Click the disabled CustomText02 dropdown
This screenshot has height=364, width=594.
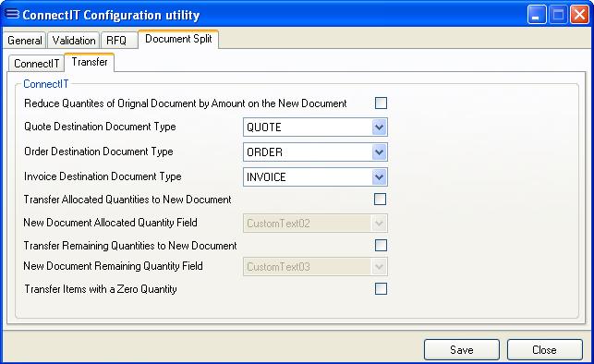tap(315, 224)
